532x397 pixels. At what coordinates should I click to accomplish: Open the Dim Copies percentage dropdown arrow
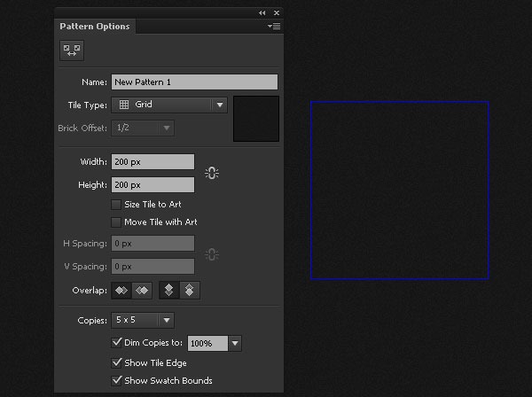235,343
